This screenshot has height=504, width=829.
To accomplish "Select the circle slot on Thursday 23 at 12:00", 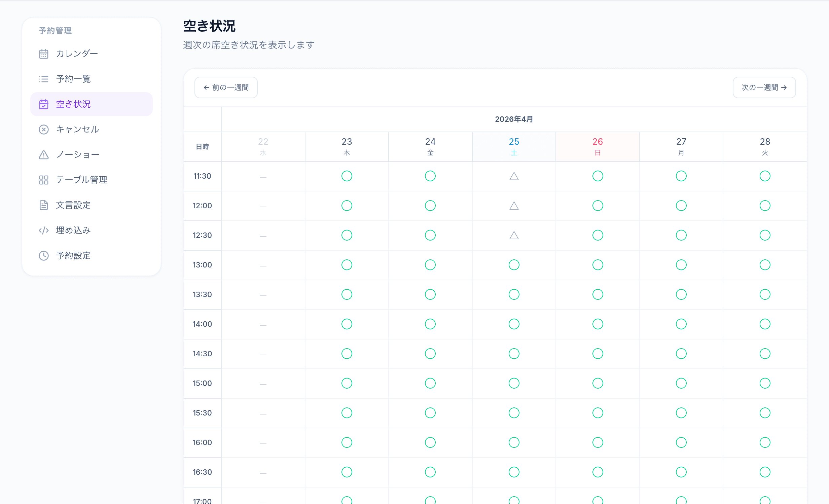I will pyautogui.click(x=347, y=206).
